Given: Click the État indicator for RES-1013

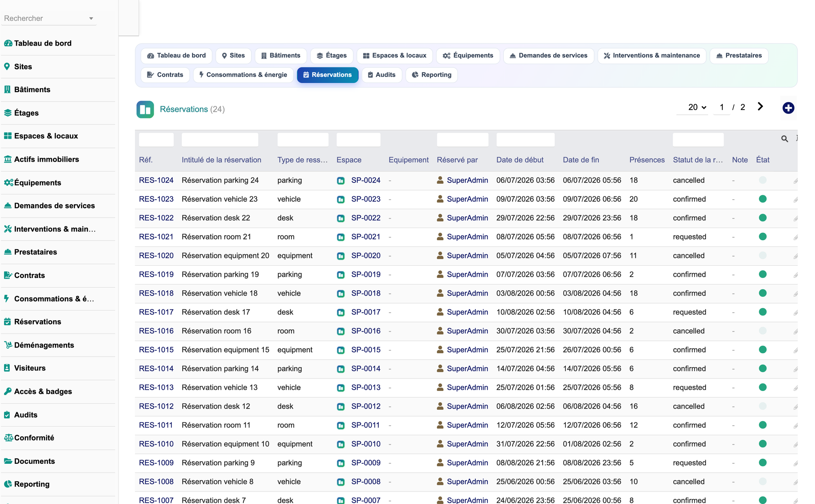Looking at the screenshot, I should (763, 387).
